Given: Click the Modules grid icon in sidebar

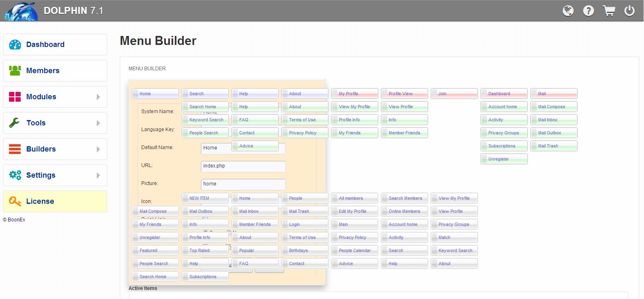Looking at the screenshot, I should (15, 97).
